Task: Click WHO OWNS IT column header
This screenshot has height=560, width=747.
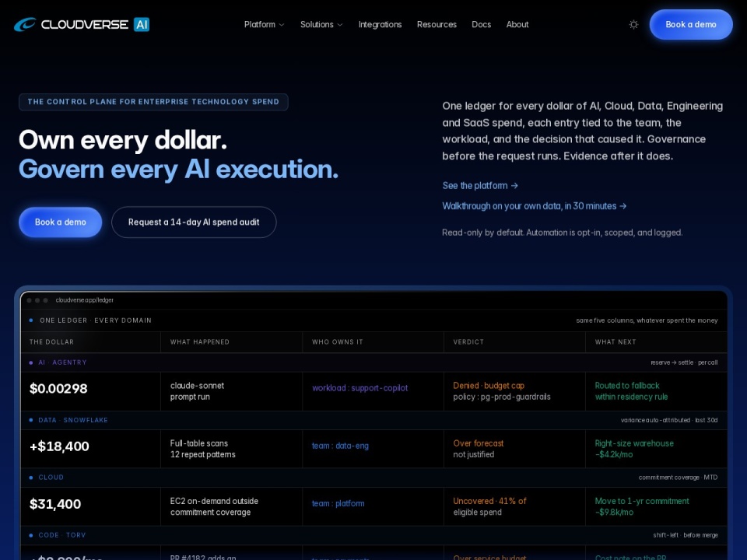Action: (x=337, y=342)
